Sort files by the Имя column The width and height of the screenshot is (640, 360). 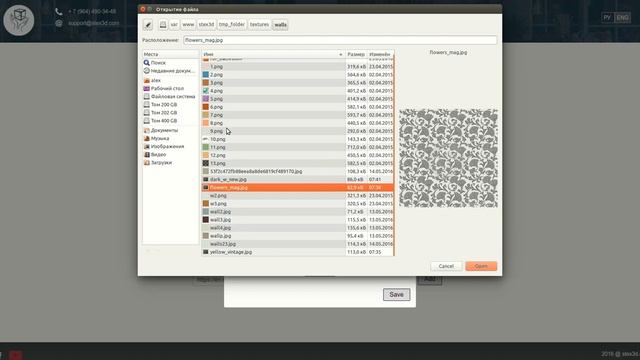(x=273, y=54)
